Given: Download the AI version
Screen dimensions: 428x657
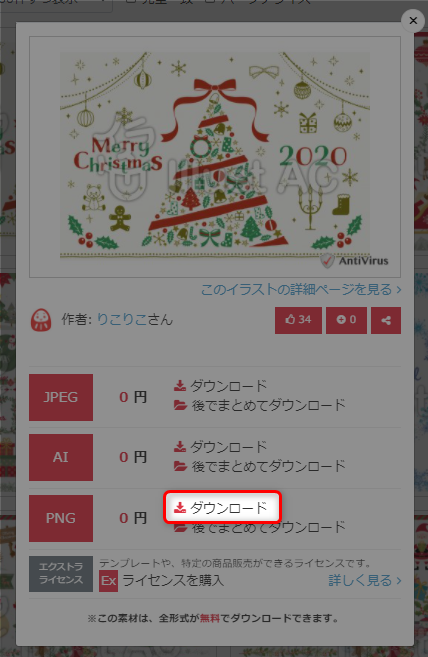Looking at the screenshot, I should click(220, 447).
